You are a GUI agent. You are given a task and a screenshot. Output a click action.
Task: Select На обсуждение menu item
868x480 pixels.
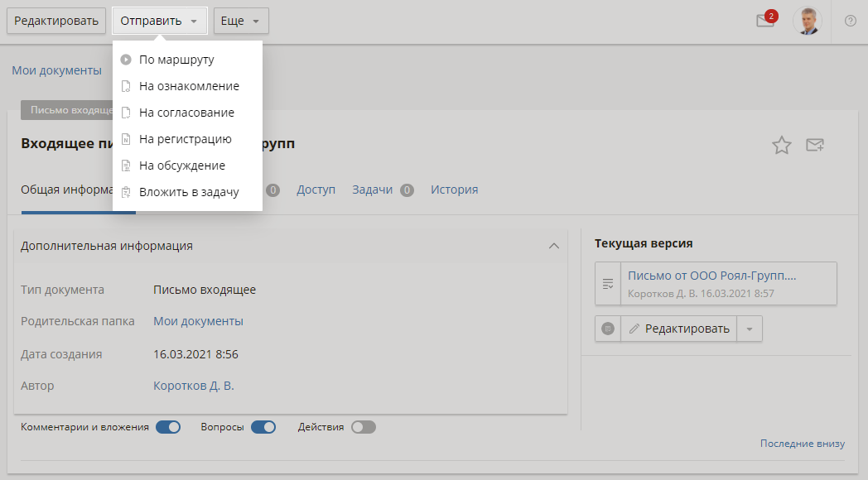187,166
